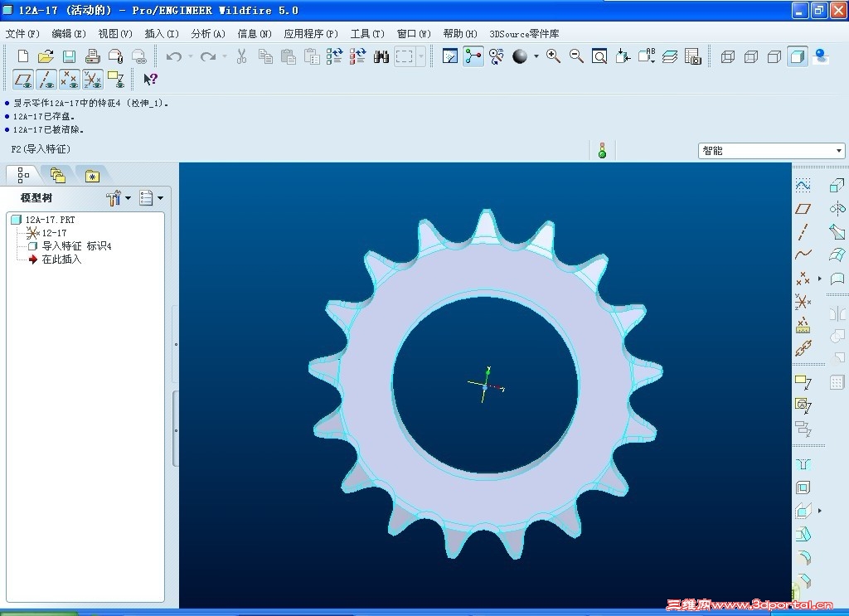Open the 智能 selection filter dropdown
The width and height of the screenshot is (849, 616).
[839, 151]
